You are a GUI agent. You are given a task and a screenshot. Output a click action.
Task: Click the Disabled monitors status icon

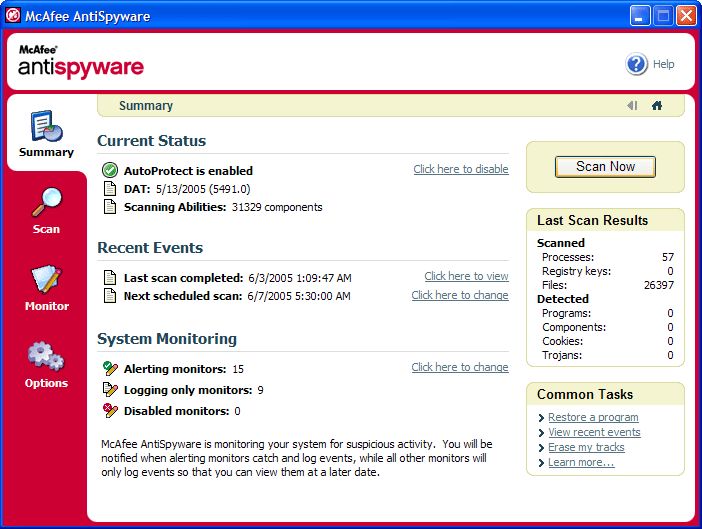[110, 410]
